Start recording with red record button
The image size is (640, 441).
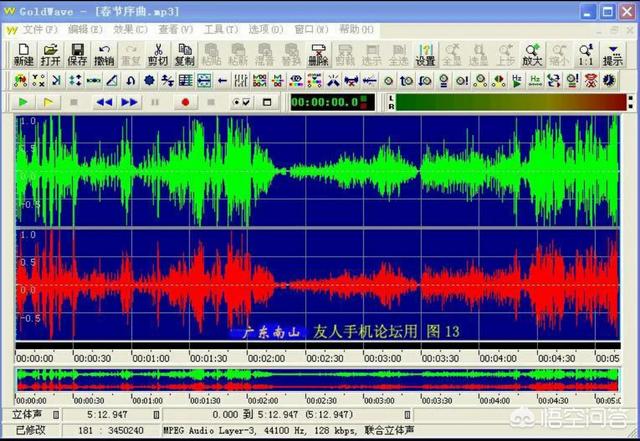coord(185,102)
